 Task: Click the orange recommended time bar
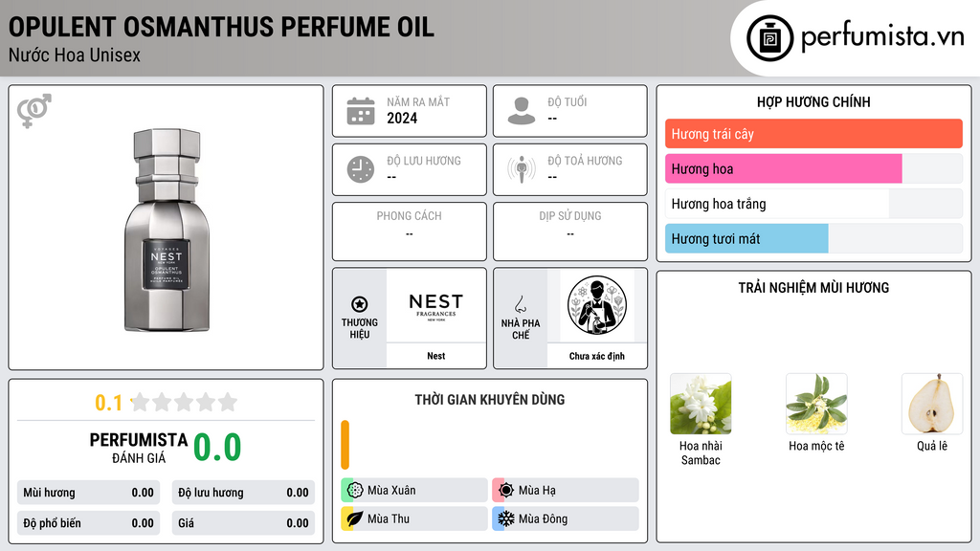345,445
